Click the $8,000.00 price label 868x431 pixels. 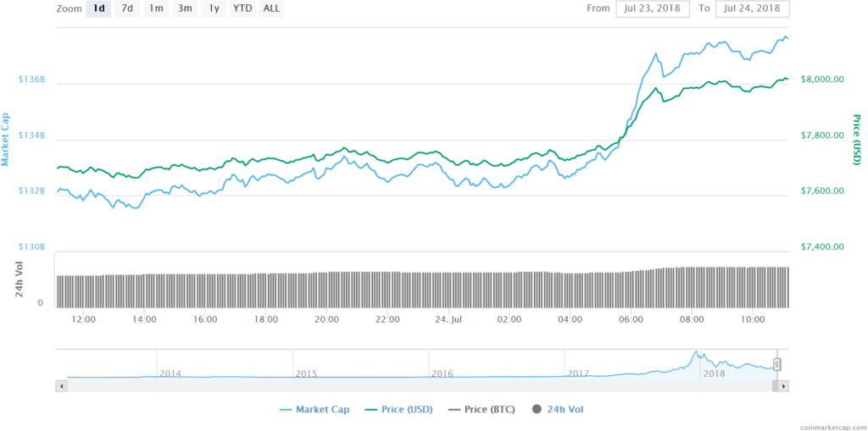(822, 80)
